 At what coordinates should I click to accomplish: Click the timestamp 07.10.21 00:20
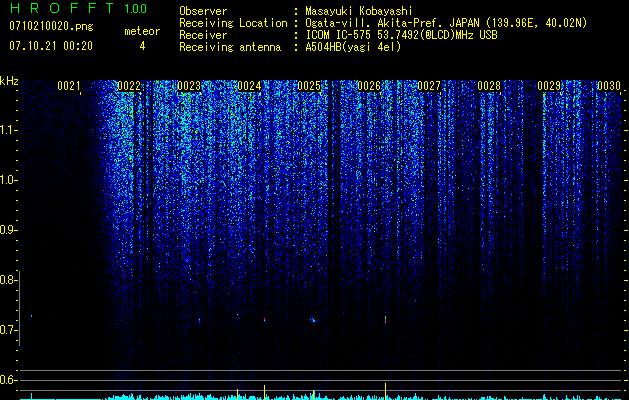pyautogui.click(x=51, y=46)
